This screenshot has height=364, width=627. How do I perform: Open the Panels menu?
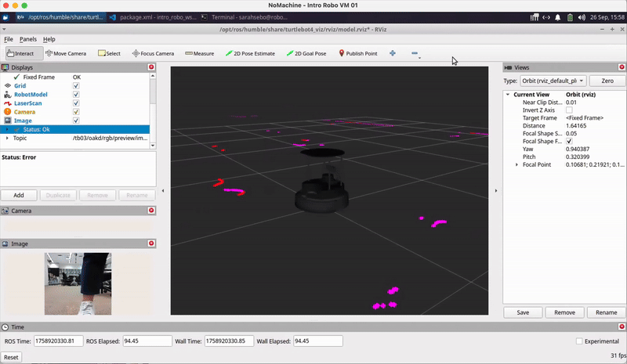click(28, 39)
